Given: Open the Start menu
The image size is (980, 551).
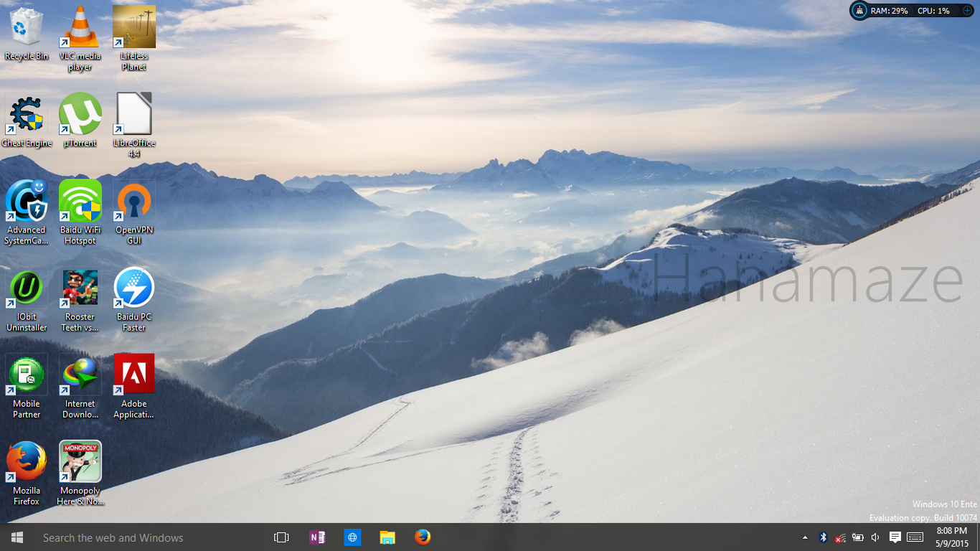Looking at the screenshot, I should (x=16, y=537).
